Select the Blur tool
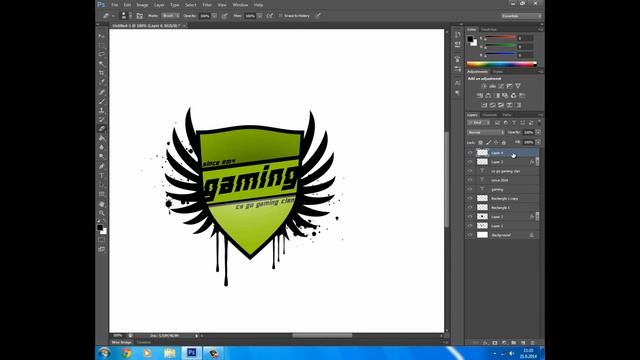640x360 pixels. click(x=101, y=147)
